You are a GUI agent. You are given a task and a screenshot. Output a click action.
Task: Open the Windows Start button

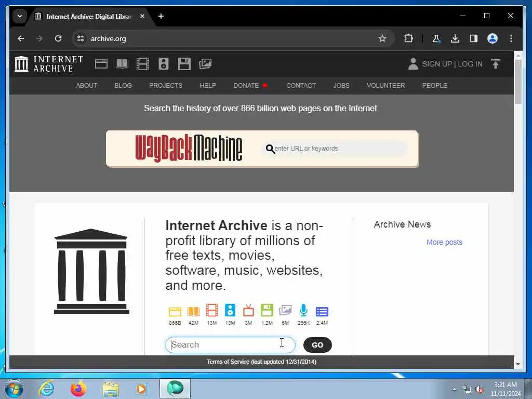14,389
